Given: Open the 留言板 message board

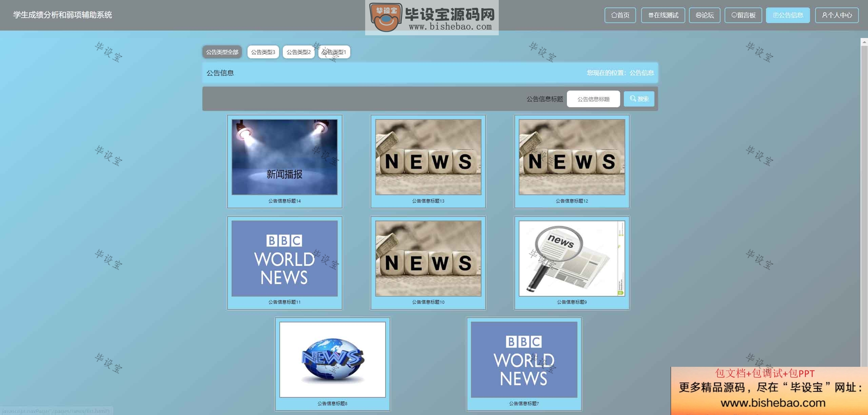Looking at the screenshot, I should click(743, 15).
